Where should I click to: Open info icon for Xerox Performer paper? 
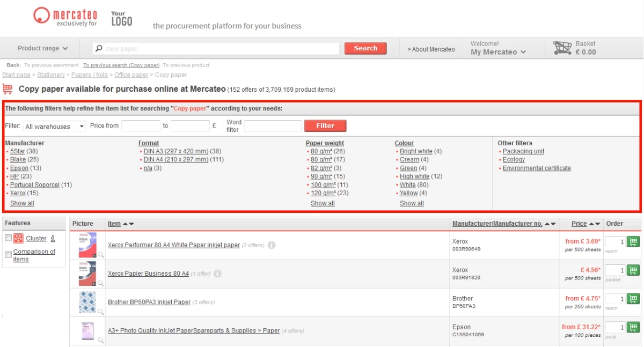272,245
